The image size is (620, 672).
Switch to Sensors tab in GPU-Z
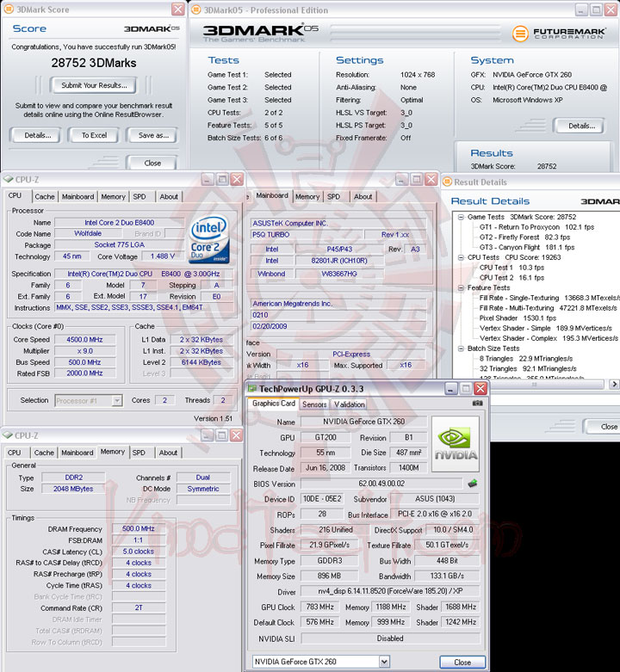[314, 404]
